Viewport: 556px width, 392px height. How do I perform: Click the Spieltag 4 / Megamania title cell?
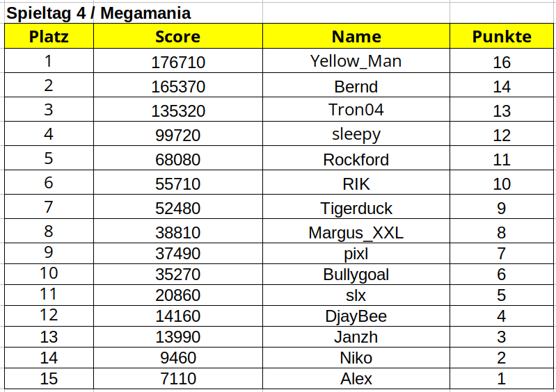tap(99, 13)
